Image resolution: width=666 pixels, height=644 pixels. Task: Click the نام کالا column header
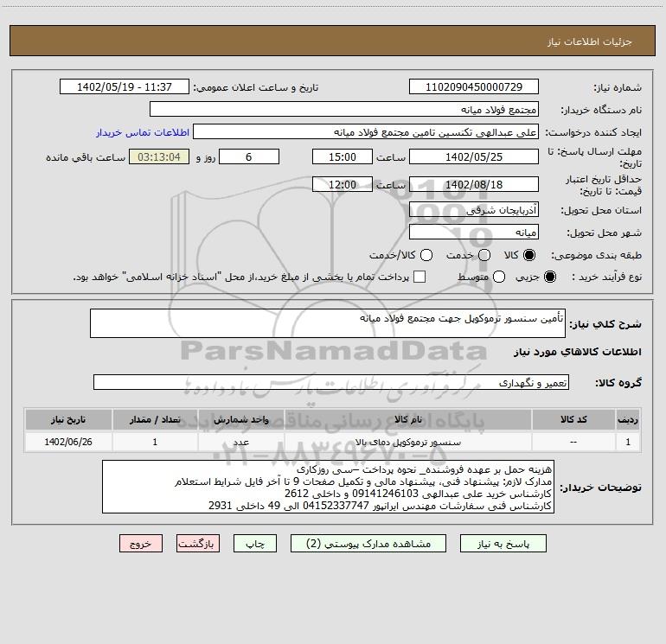(408, 419)
